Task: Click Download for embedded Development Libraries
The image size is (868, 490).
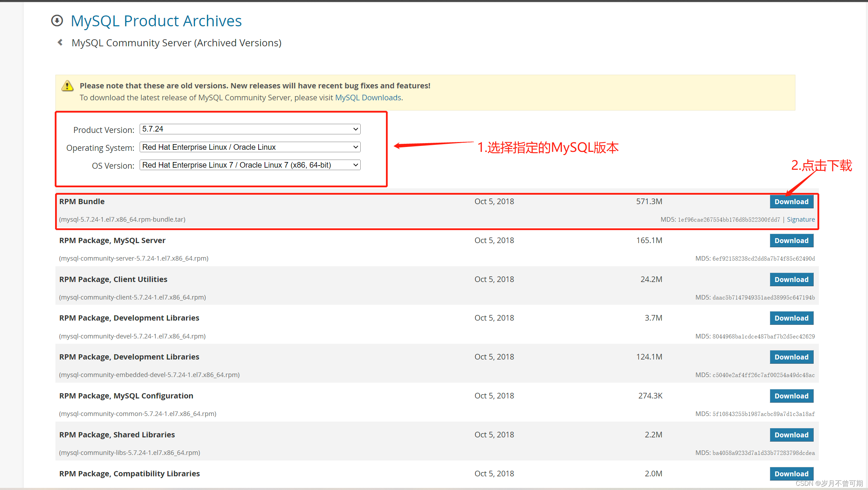Action: [791, 356]
